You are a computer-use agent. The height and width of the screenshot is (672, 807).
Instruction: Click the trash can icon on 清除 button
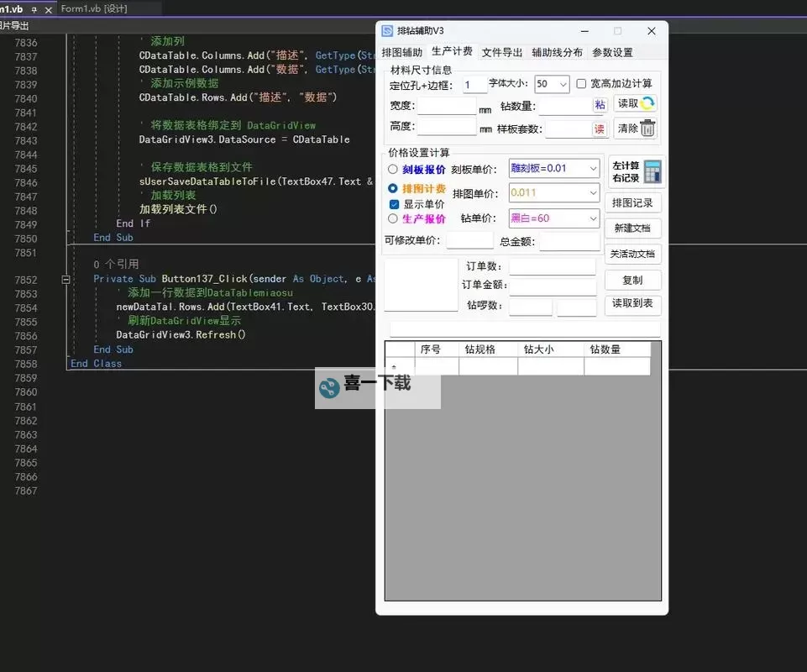[x=647, y=129]
